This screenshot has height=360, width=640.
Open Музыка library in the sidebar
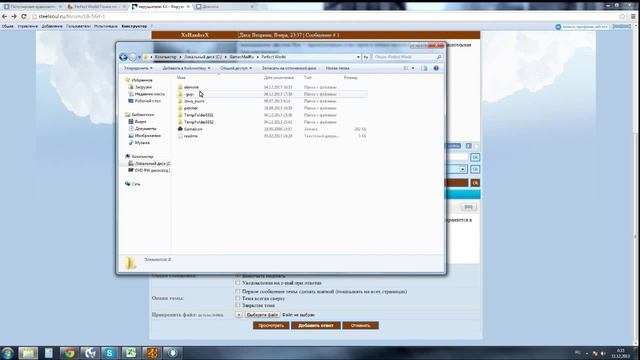pyautogui.click(x=142, y=143)
